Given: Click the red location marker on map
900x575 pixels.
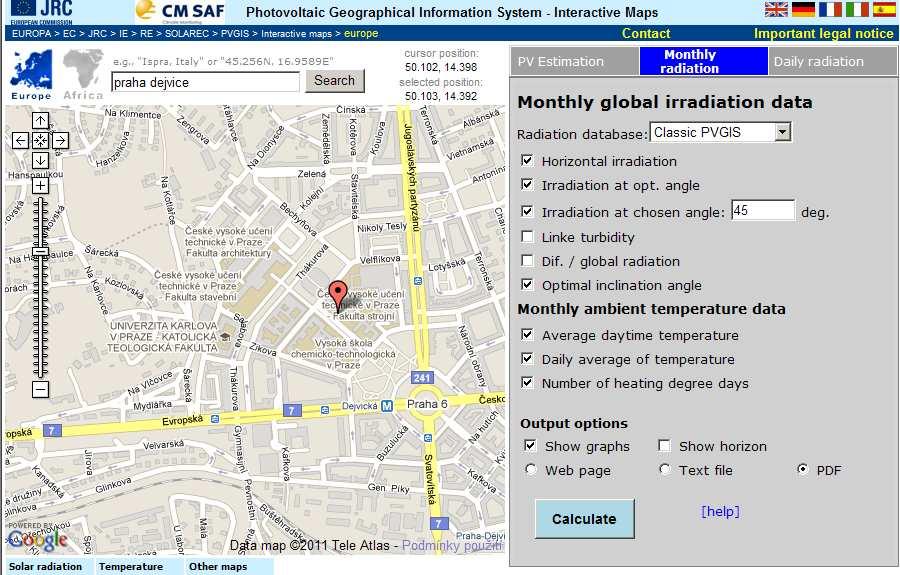Looking at the screenshot, I should click(x=338, y=295).
